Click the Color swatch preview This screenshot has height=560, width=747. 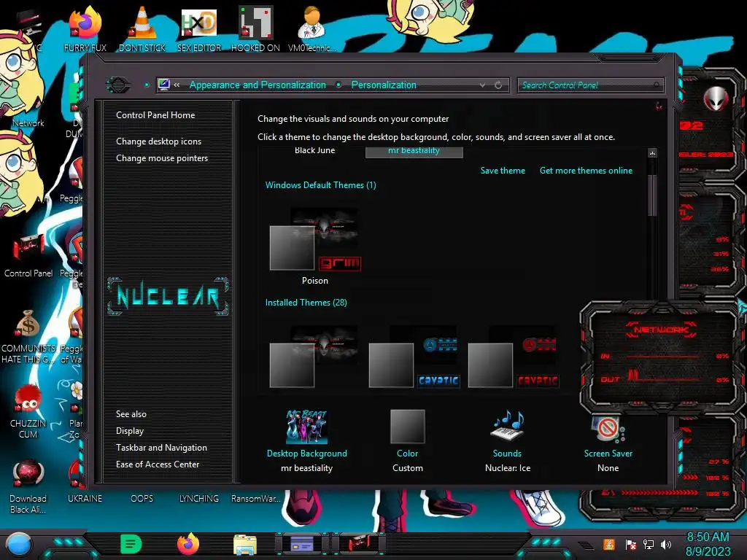pos(407,426)
